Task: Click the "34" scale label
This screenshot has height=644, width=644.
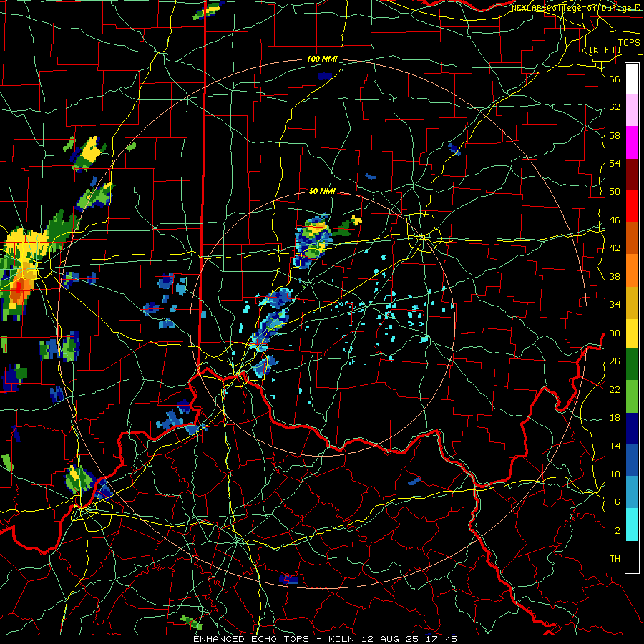Action: [615, 305]
